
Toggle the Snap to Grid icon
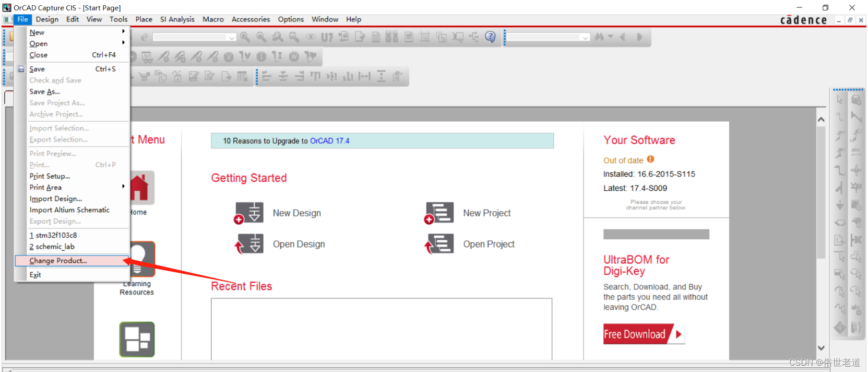(x=425, y=37)
